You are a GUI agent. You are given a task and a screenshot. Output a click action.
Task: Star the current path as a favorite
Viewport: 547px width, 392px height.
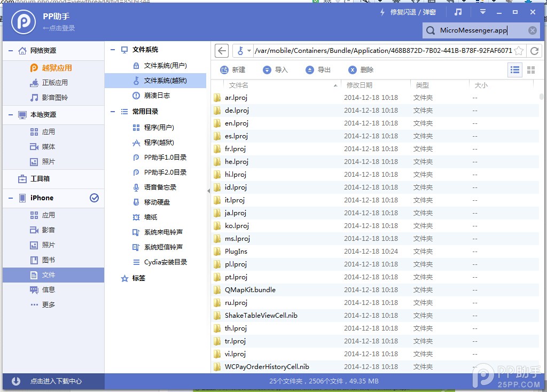point(518,51)
